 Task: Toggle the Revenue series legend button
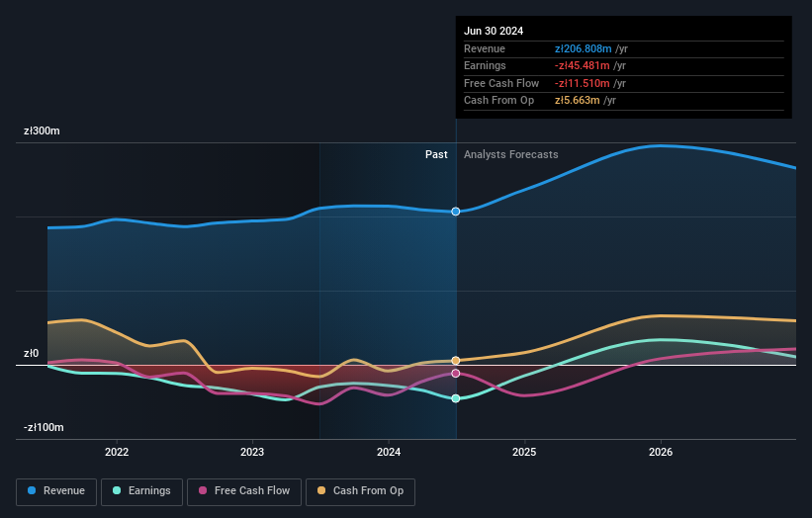tap(56, 491)
